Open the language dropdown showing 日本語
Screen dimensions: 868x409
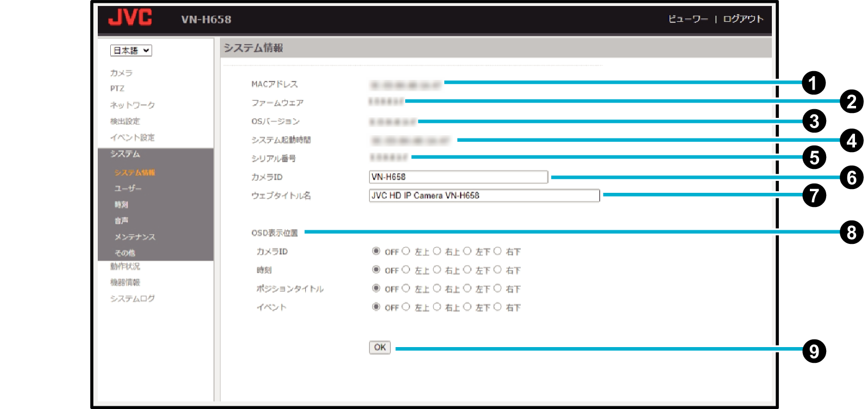[x=131, y=51]
